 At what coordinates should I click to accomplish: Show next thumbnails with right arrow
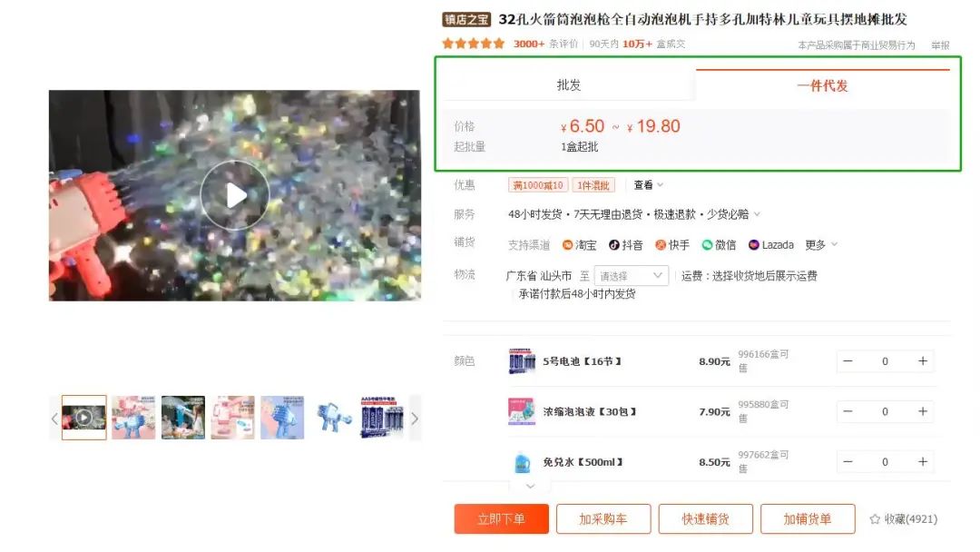click(x=415, y=419)
